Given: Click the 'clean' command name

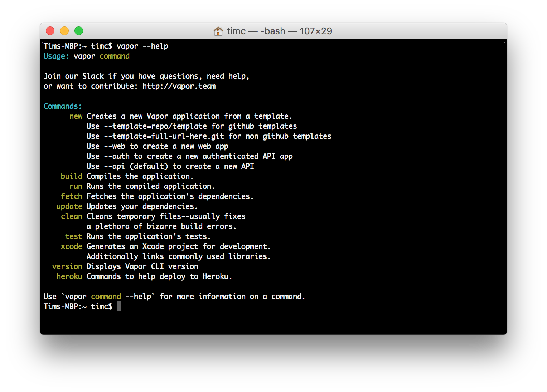Looking at the screenshot, I should point(72,216).
